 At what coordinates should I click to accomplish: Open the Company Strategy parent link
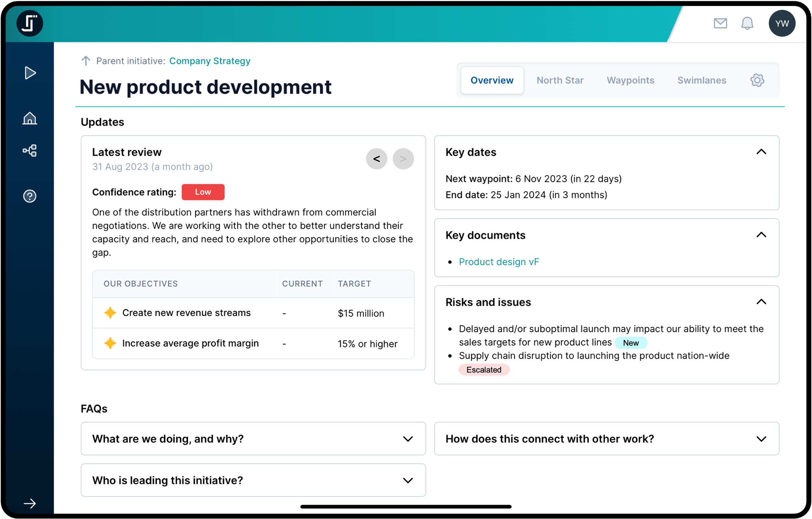coord(209,61)
